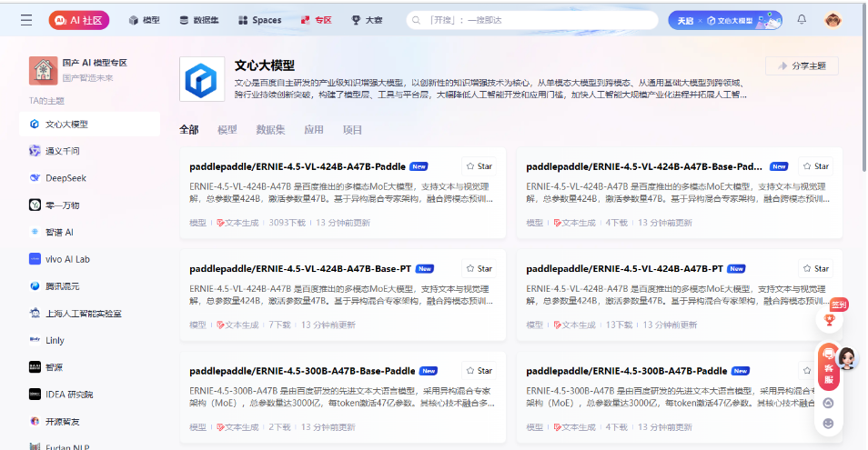Select DeepSeek in the sidebar
The image size is (868, 450).
66,178
